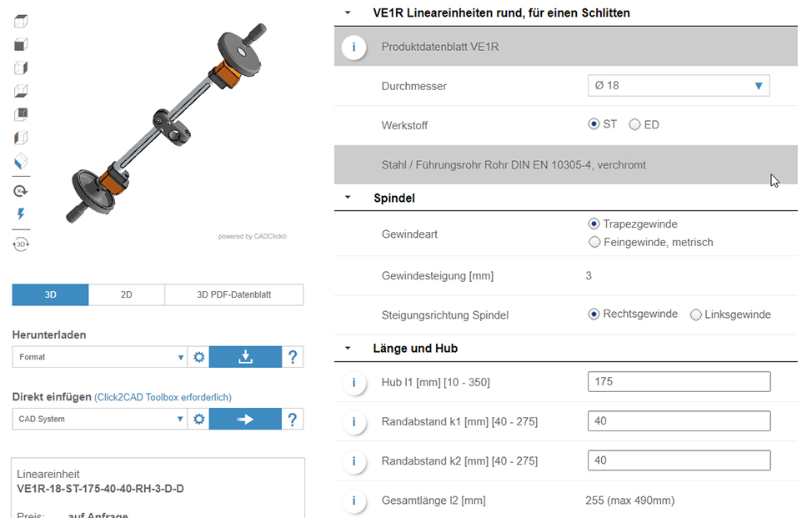Open the 3D PDF-Datenblatt tab
Viewport: 812px width, 518px height.
tap(234, 294)
